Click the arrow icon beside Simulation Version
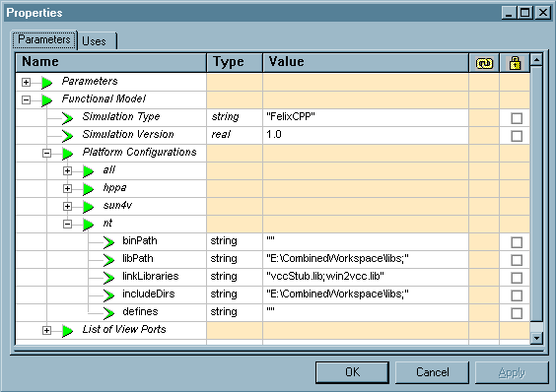This screenshot has height=392, width=556. click(x=67, y=136)
